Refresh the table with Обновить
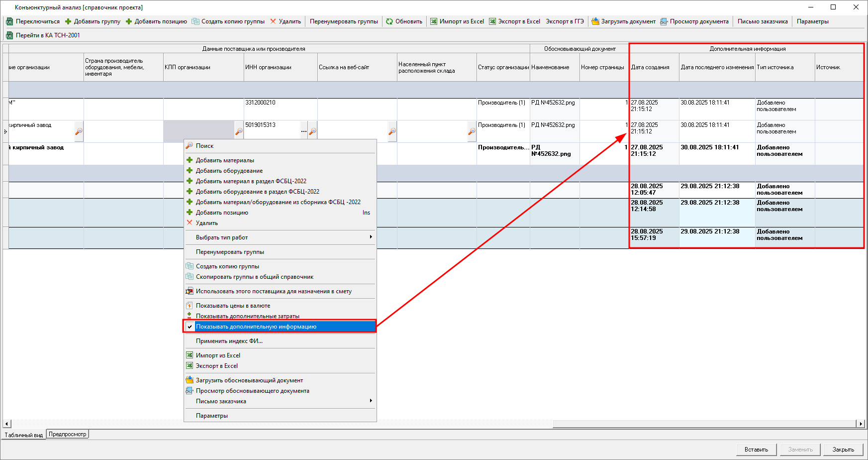Screen dimensions: 868x460 pos(404,21)
